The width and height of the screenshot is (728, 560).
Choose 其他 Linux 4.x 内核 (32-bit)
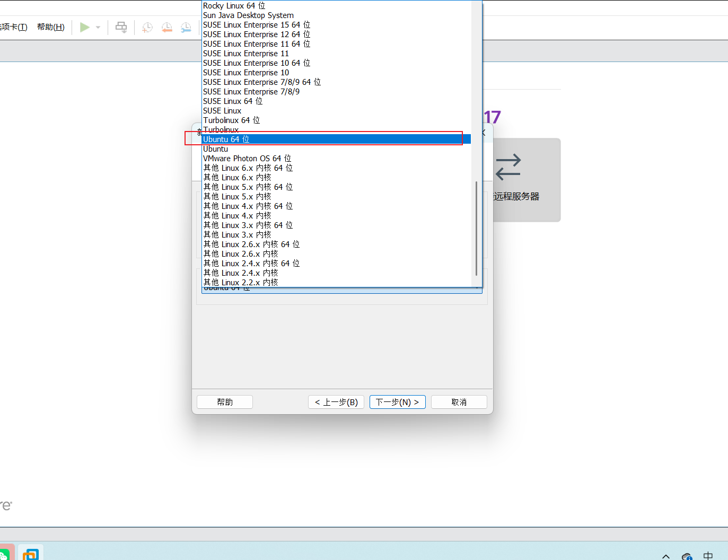click(336, 216)
